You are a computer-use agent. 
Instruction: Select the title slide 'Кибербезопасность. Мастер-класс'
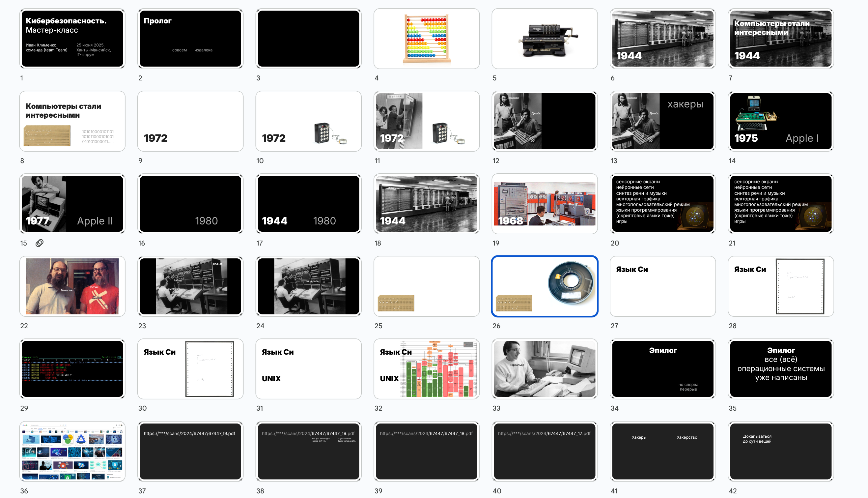[72, 39]
